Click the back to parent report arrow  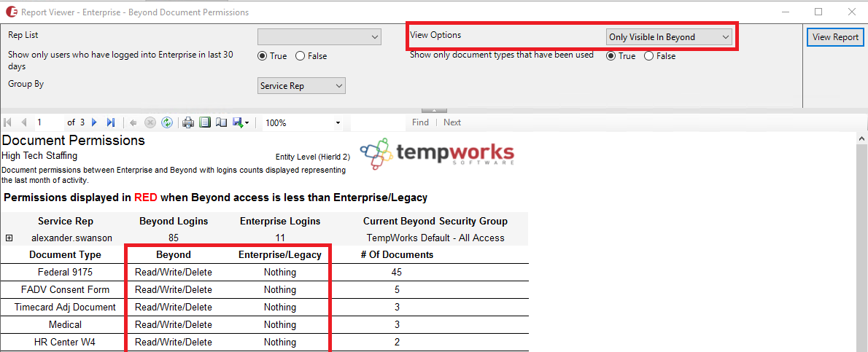133,122
